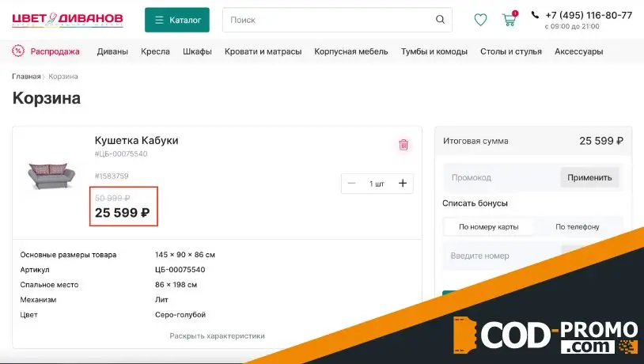Open the Аксессуары category
This screenshot has width=644, height=364.
(578, 51)
